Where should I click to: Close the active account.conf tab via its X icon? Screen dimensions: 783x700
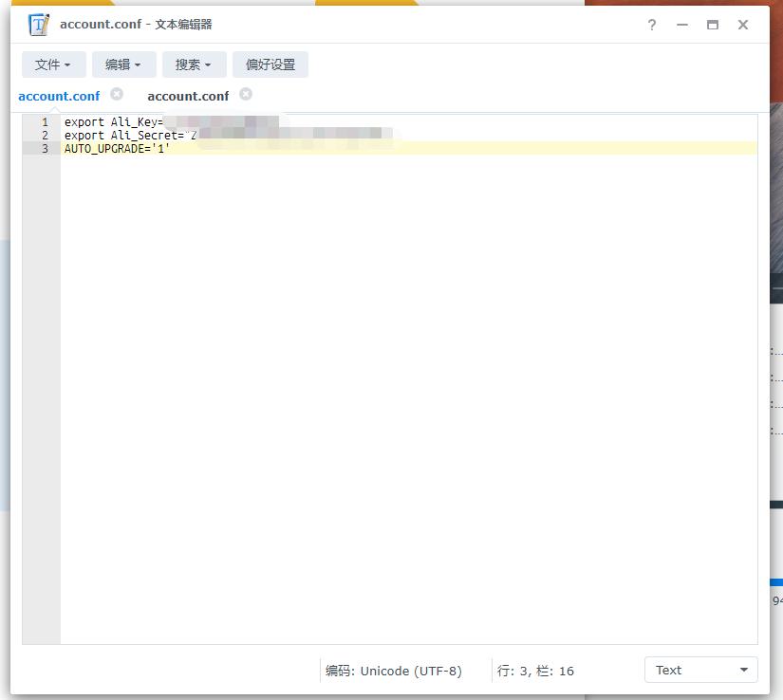(x=118, y=94)
